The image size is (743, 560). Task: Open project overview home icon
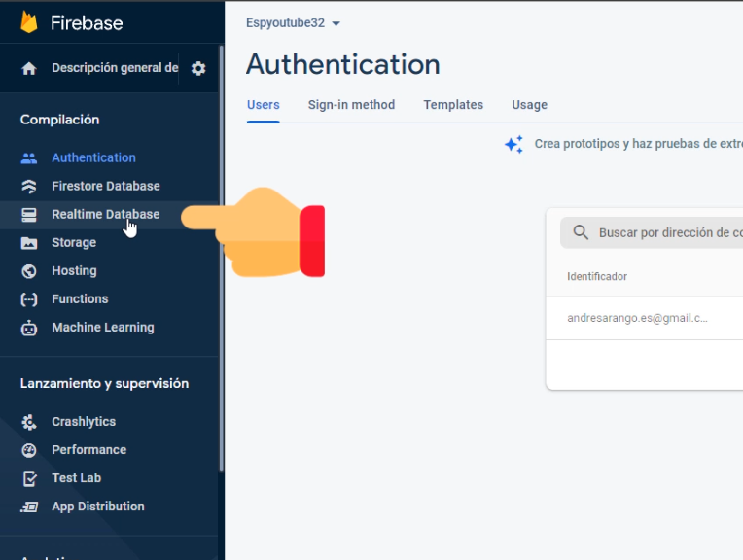(x=29, y=69)
